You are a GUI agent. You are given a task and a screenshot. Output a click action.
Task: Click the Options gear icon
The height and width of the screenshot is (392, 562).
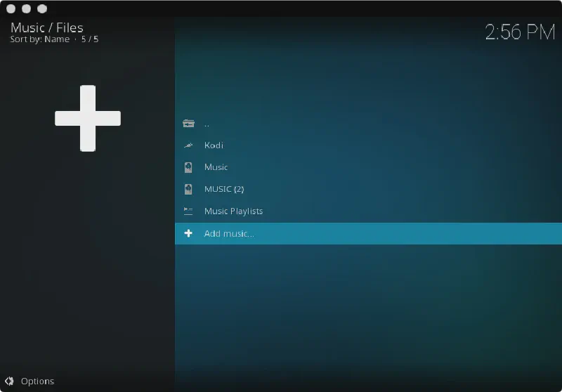(10, 381)
